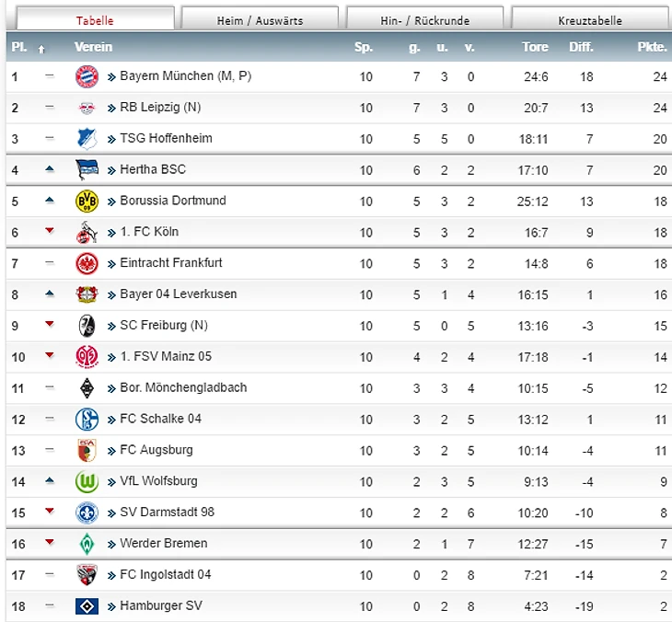
Task: Click the Hertha BSC flag logo
Action: click(87, 169)
